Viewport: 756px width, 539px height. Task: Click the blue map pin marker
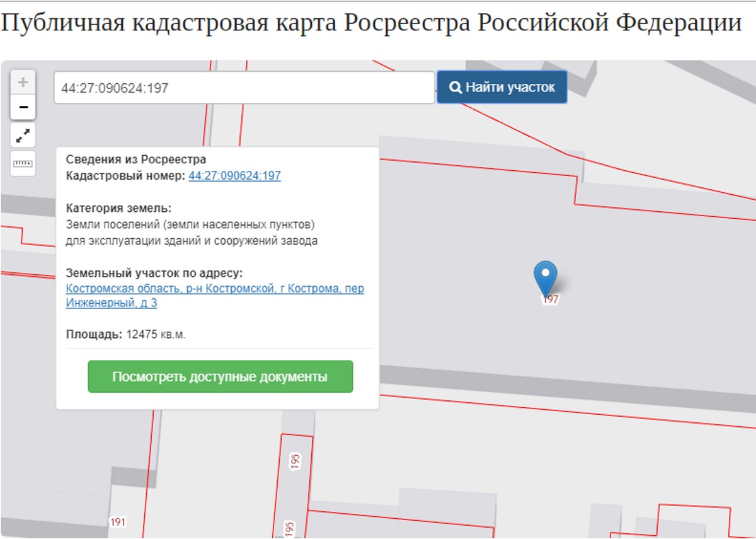coord(545,279)
